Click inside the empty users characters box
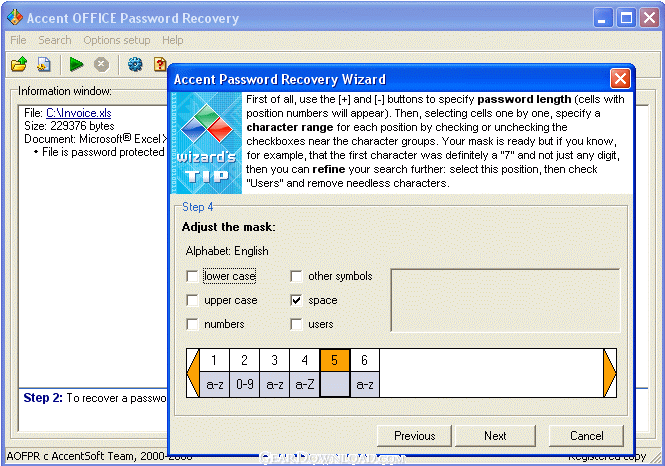This screenshot has height=466, width=665. tap(505, 300)
